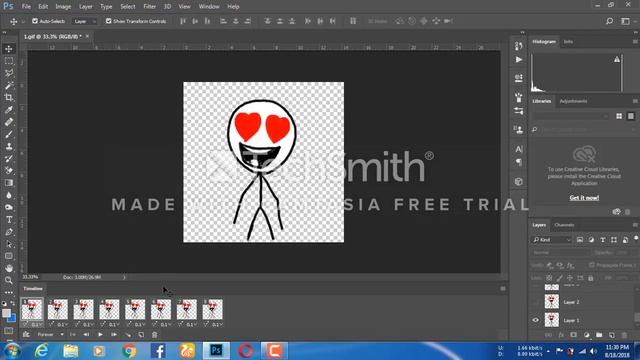Open frame 4 delay time dropdown
This screenshot has width=640, height=360.
[x=113, y=324]
